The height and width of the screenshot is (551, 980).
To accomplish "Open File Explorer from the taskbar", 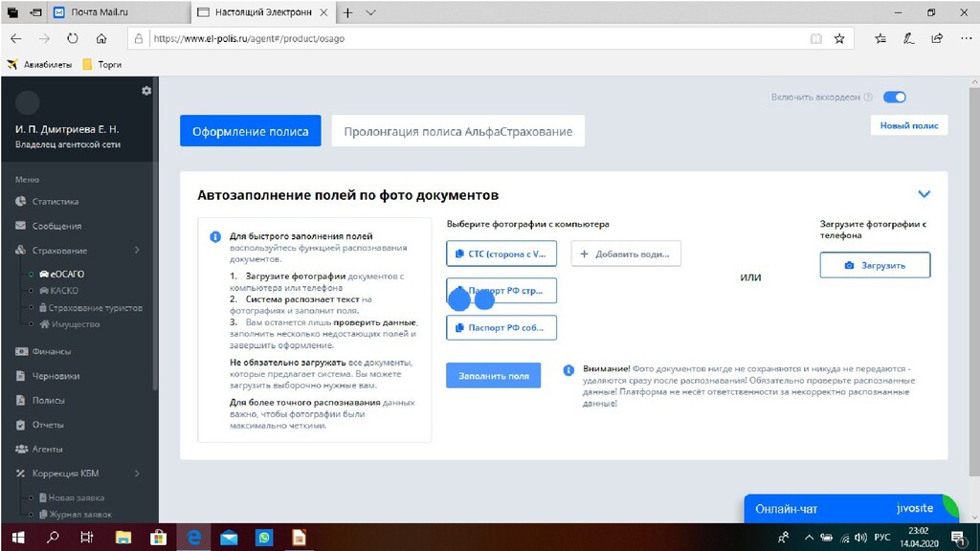I will 123,538.
